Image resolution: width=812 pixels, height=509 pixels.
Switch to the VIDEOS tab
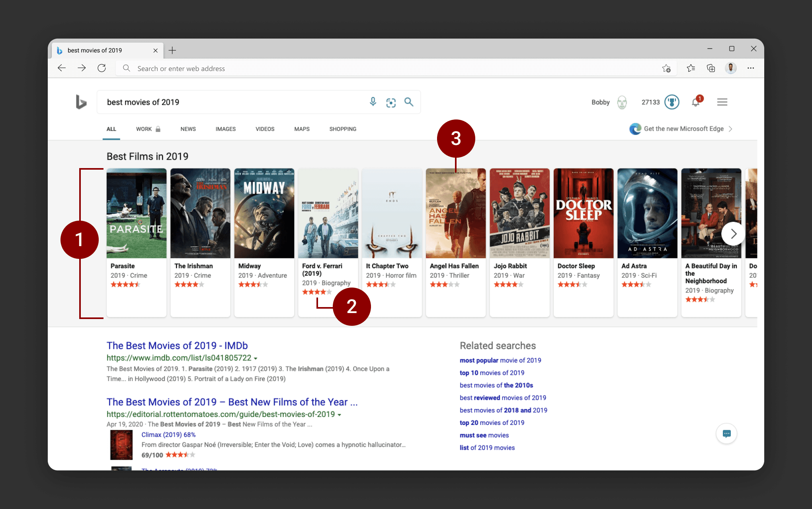click(265, 129)
